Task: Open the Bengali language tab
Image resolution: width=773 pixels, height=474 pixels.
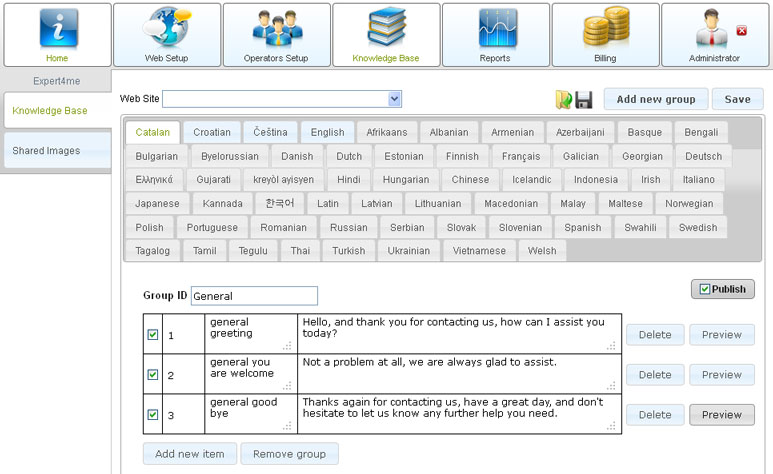Action: [701, 132]
